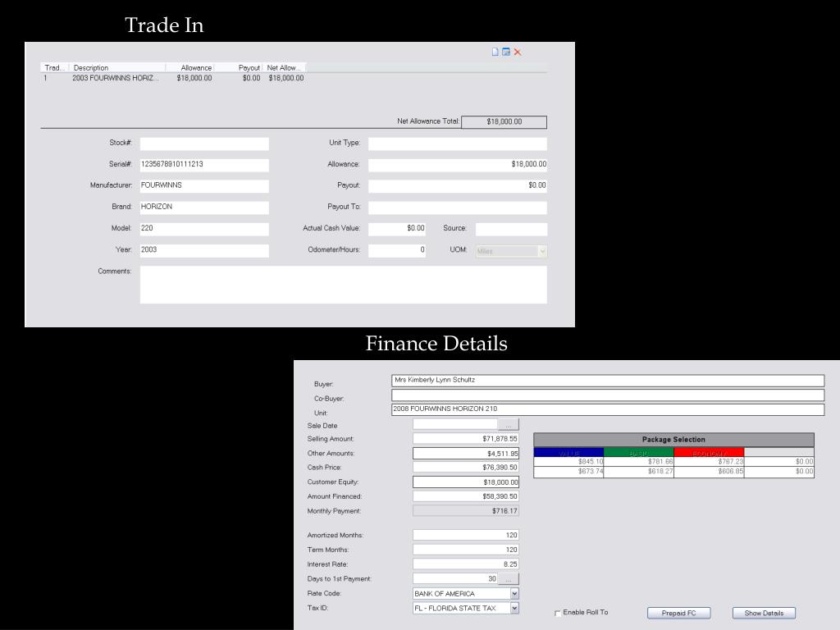Image resolution: width=840 pixels, height=630 pixels.
Task: Click the $606.85 package cell
Action: click(709, 472)
